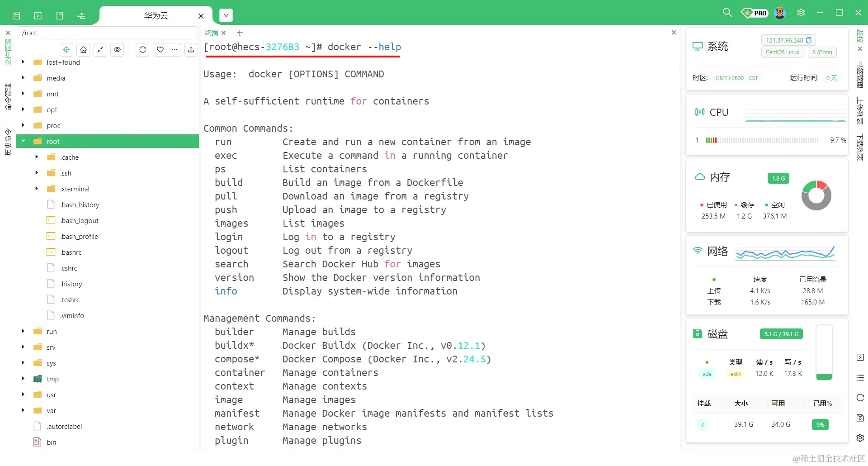Copy the IP address 121.37.96.248

click(x=809, y=40)
